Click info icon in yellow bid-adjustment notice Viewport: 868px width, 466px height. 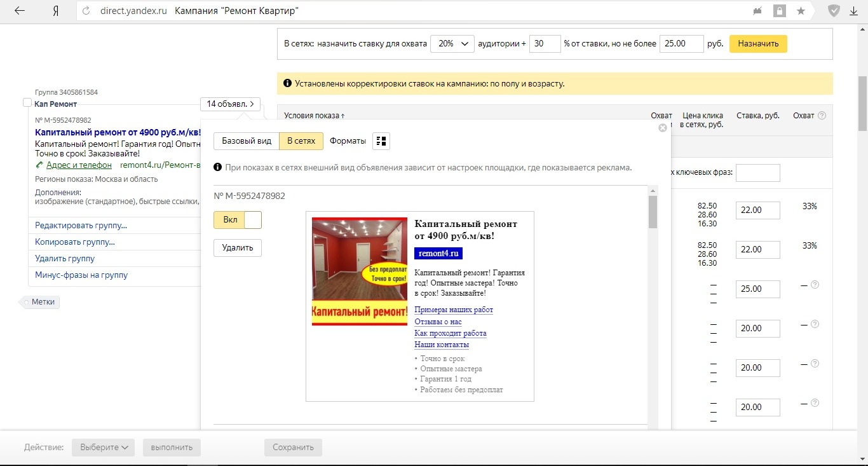(x=288, y=83)
